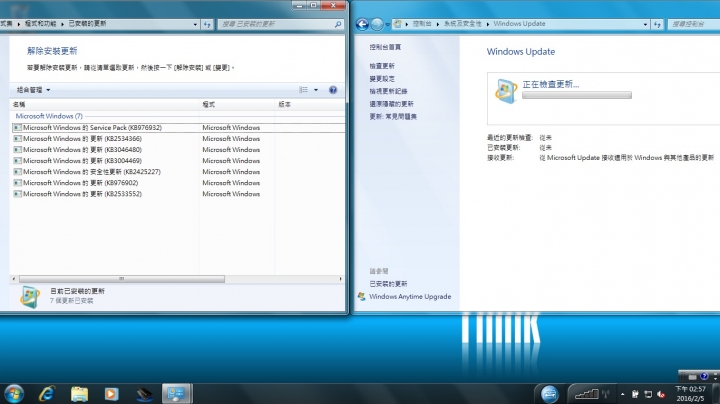Open recent pages dropdown in Windows Update window

point(388,25)
